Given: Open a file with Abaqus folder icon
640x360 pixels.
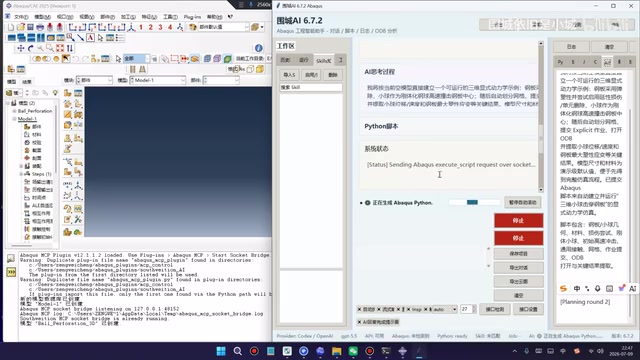Looking at the screenshot, I should click(20, 27).
